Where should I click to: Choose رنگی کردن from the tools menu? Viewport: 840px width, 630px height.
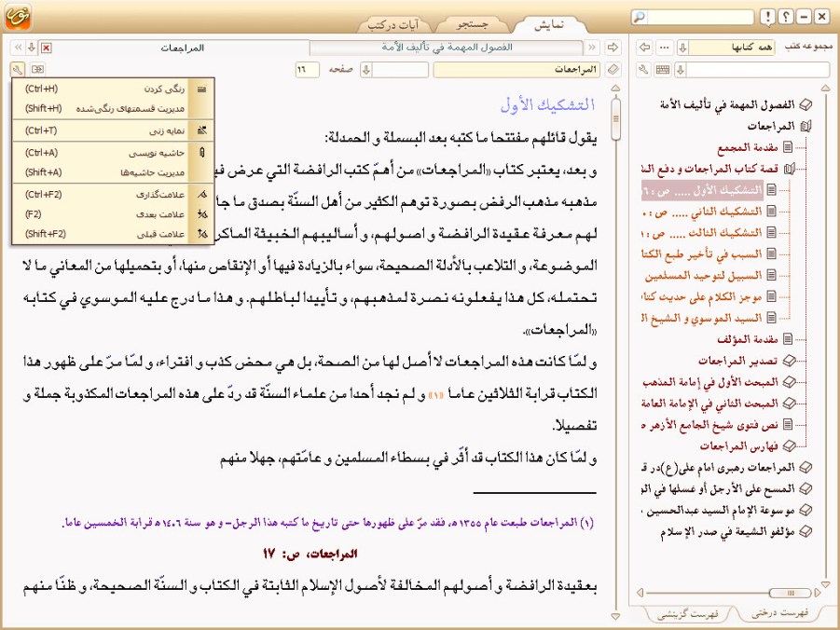click(113, 89)
